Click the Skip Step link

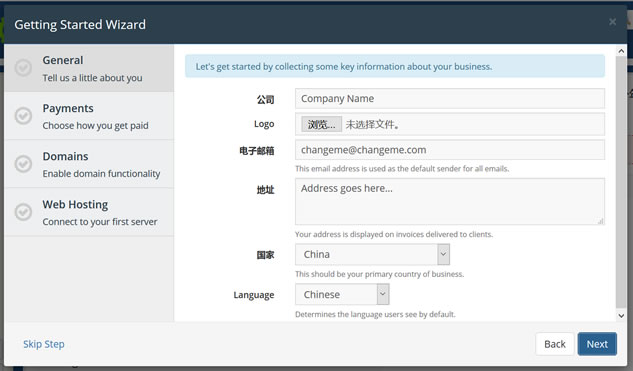44,344
